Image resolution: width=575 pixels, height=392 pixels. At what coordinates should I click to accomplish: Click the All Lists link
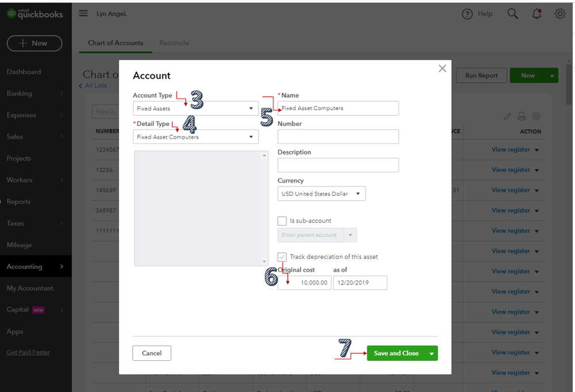click(96, 85)
